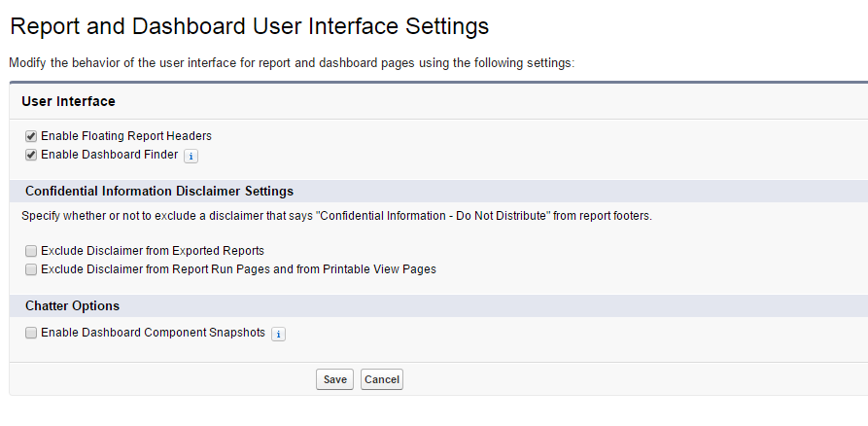Tick the Exclude Disclaimer from Report Run Pages checkbox
The image size is (868, 426).
pyautogui.click(x=31, y=269)
